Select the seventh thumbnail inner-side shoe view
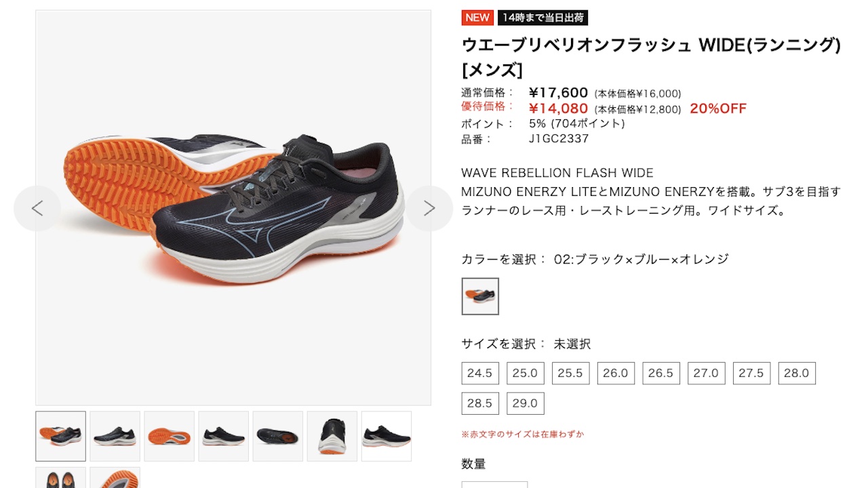The width and height of the screenshot is (868, 488). click(387, 436)
